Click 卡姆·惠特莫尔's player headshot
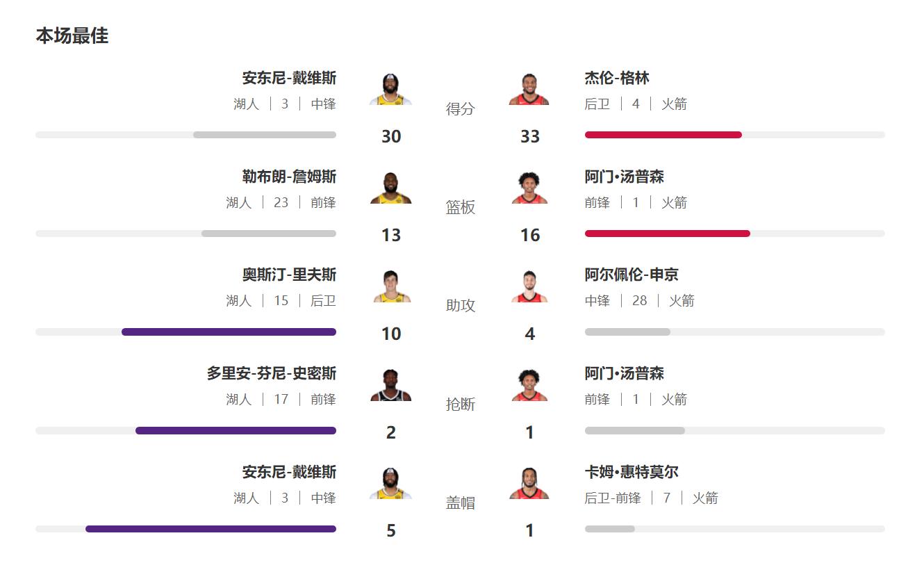The width and height of the screenshot is (924, 563). pos(529,483)
